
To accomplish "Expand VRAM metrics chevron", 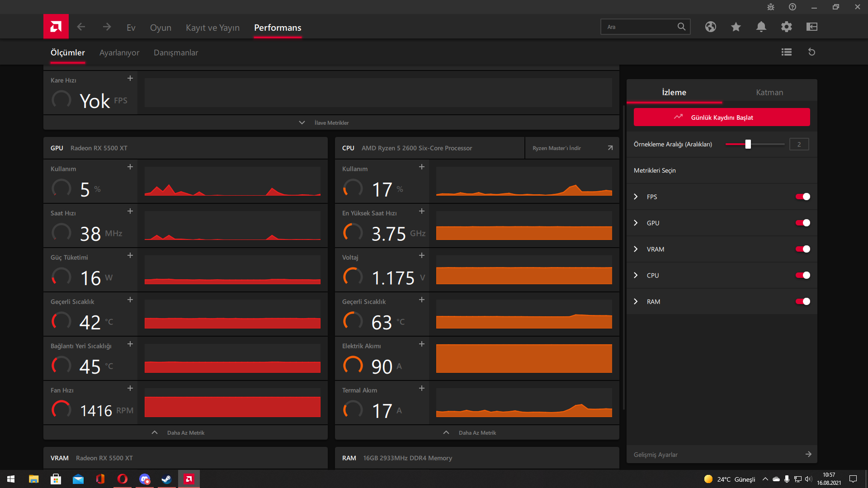I will [x=636, y=249].
